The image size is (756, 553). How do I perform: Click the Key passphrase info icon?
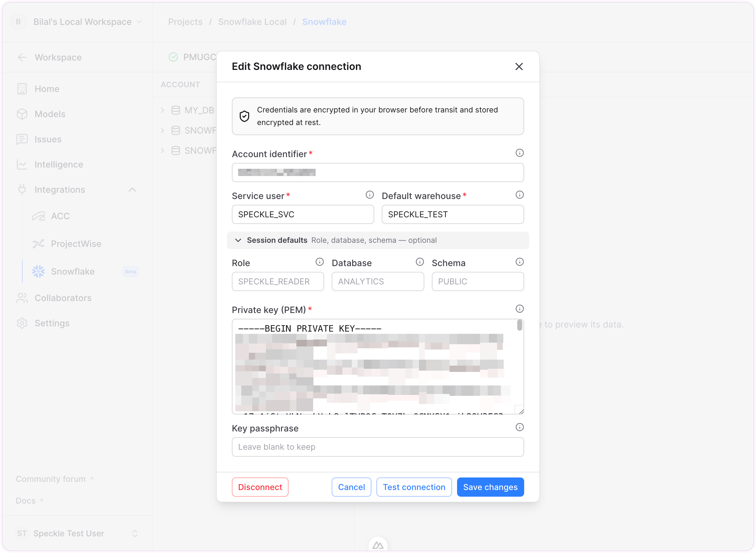tap(519, 427)
